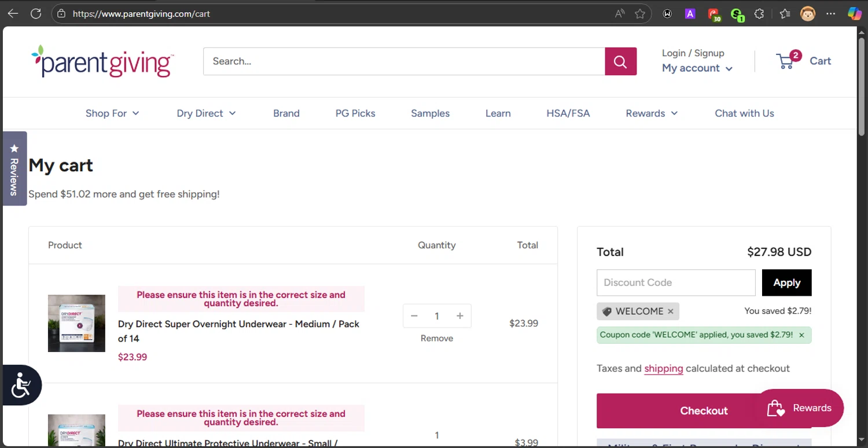Decrease Super Overnight Underwear quantity
868x448 pixels.
tap(414, 316)
